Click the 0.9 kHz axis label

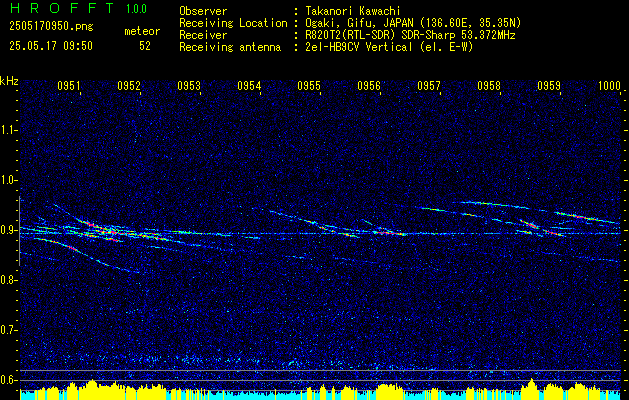(8, 230)
